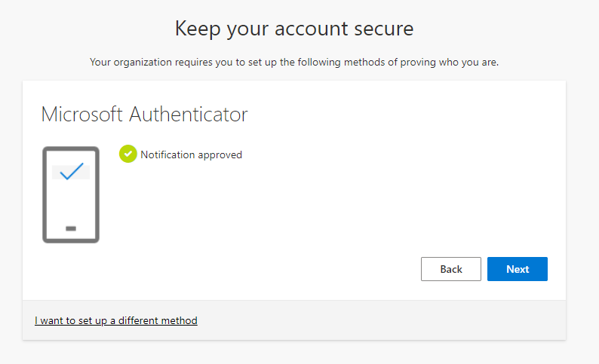Image resolution: width=599 pixels, height=364 pixels.
Task: Click the 'Keep your account secure' title
Action: (x=294, y=29)
